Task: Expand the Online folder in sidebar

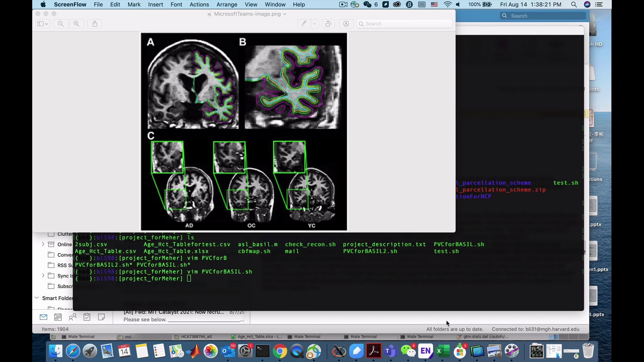Action: [x=43, y=244]
